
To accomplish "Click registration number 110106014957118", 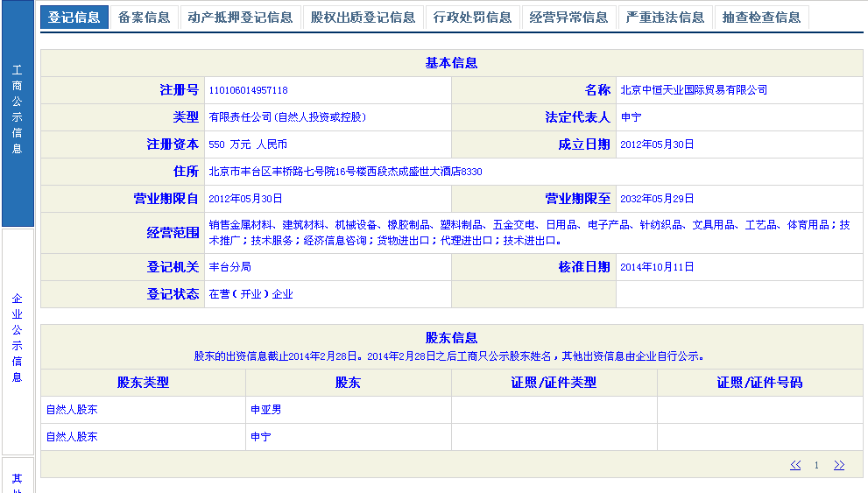I will coord(249,90).
